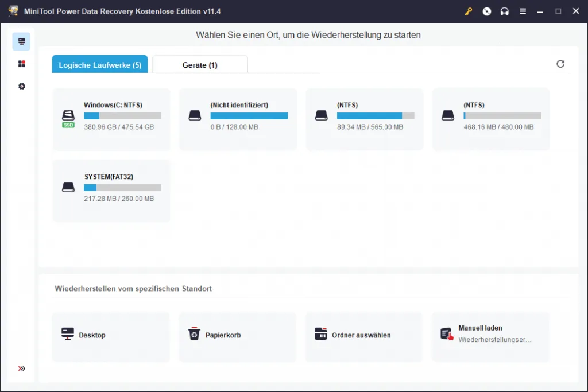588x392 pixels.
Task: Select the Nicht identifiziert partition
Action: tap(238, 119)
